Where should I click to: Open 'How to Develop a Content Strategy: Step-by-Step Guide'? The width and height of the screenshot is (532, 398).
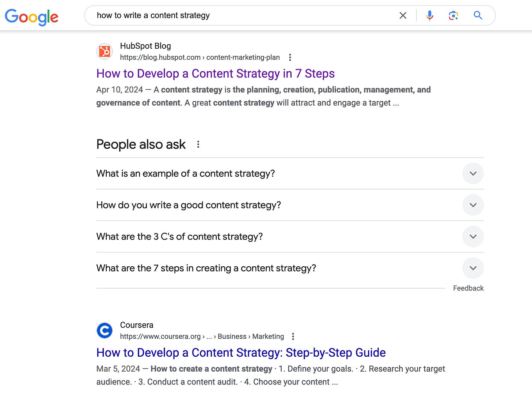[x=241, y=353]
